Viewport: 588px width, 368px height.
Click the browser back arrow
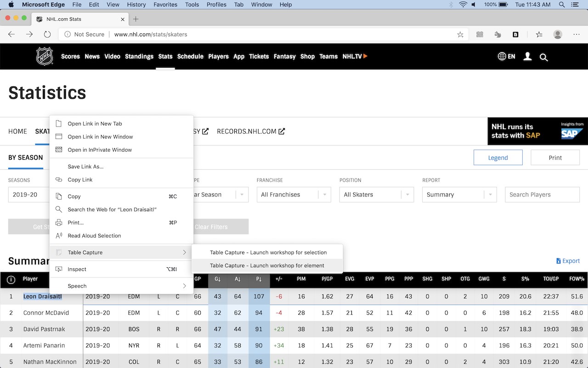[x=11, y=34]
